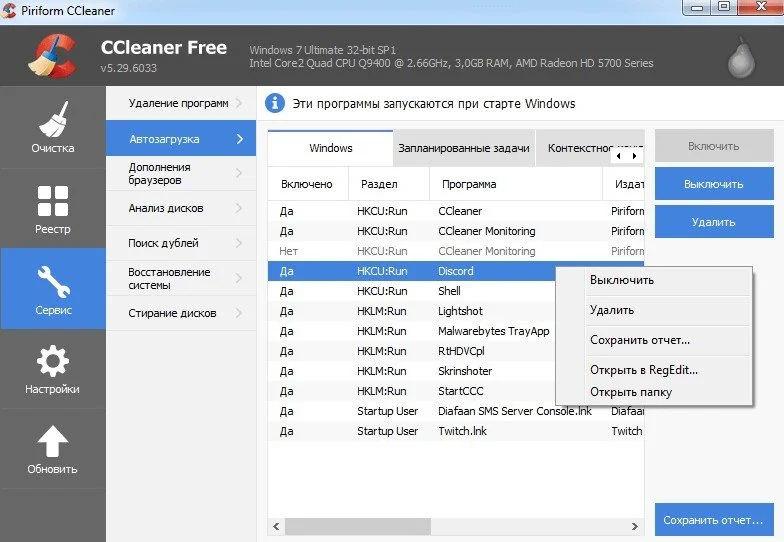784x542 pixels.
Task: Click the CCleaner title bar icon
Action: [x=8, y=10]
